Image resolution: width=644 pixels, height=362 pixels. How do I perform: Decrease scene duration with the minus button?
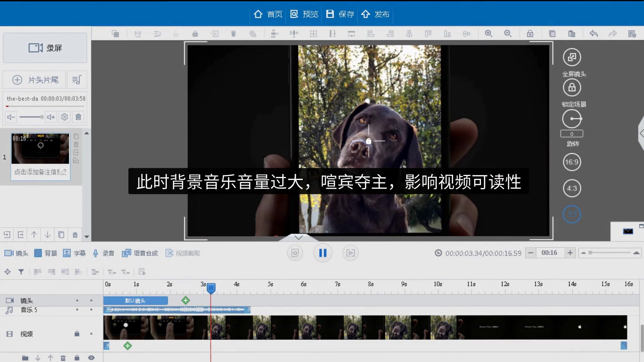[x=531, y=253]
